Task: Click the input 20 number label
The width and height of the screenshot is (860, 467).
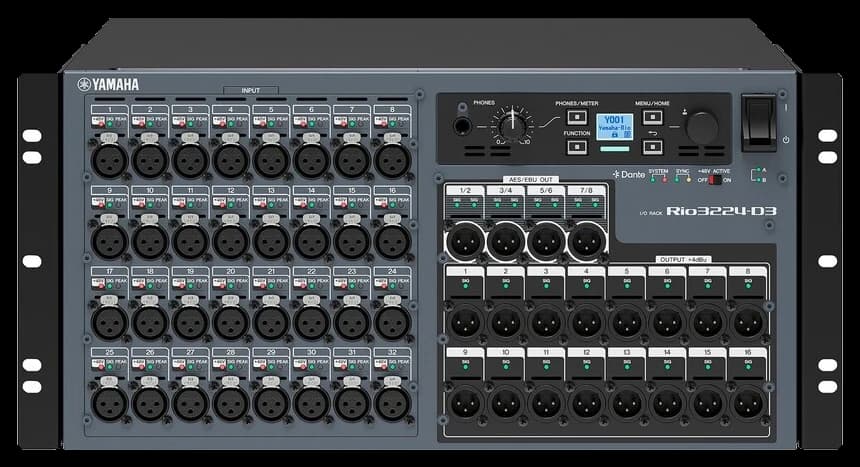Action: coord(231,271)
